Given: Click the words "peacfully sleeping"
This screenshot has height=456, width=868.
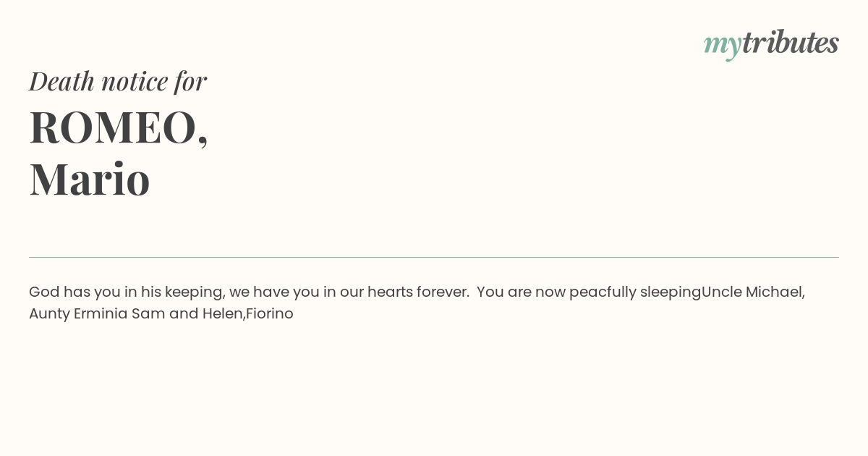Looking at the screenshot, I should click(x=635, y=292).
